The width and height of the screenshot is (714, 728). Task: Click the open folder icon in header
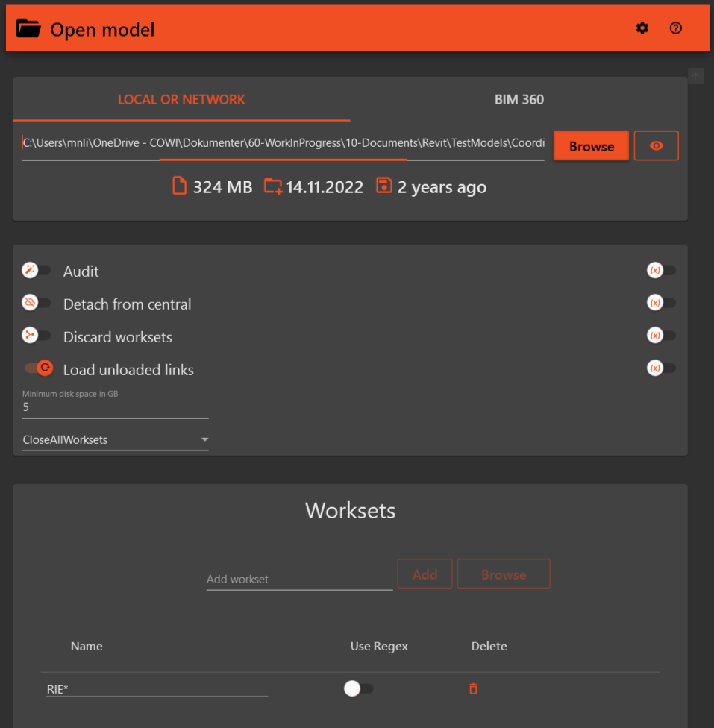(x=28, y=29)
